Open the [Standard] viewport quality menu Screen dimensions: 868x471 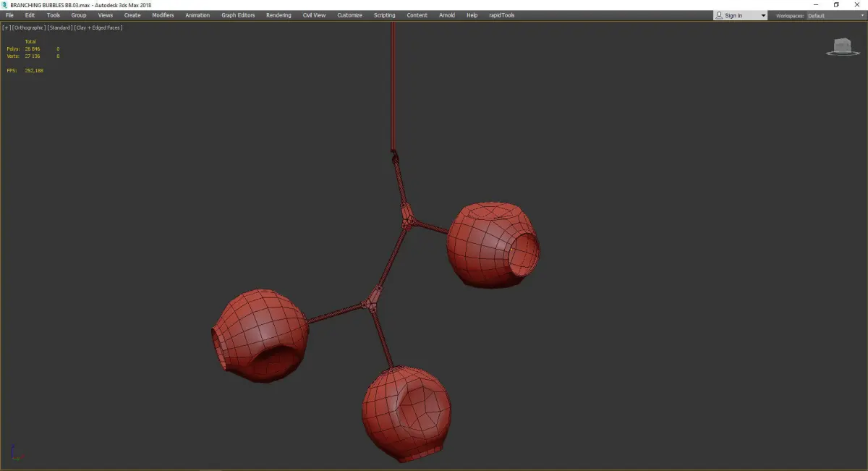coord(59,27)
